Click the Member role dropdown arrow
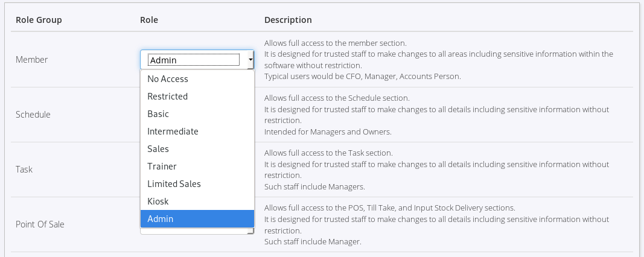The width and height of the screenshot is (644, 257). (250, 60)
